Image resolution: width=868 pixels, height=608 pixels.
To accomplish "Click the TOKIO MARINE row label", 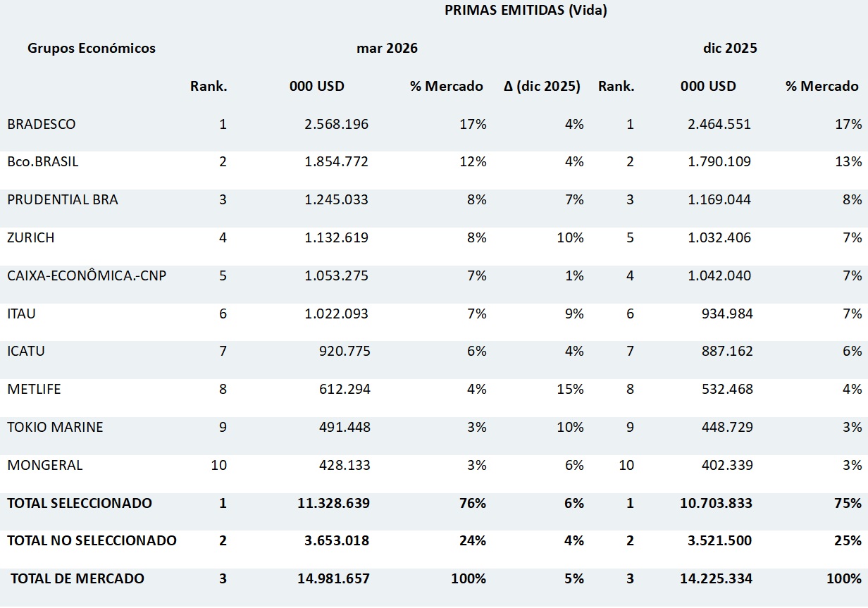I will [55, 427].
